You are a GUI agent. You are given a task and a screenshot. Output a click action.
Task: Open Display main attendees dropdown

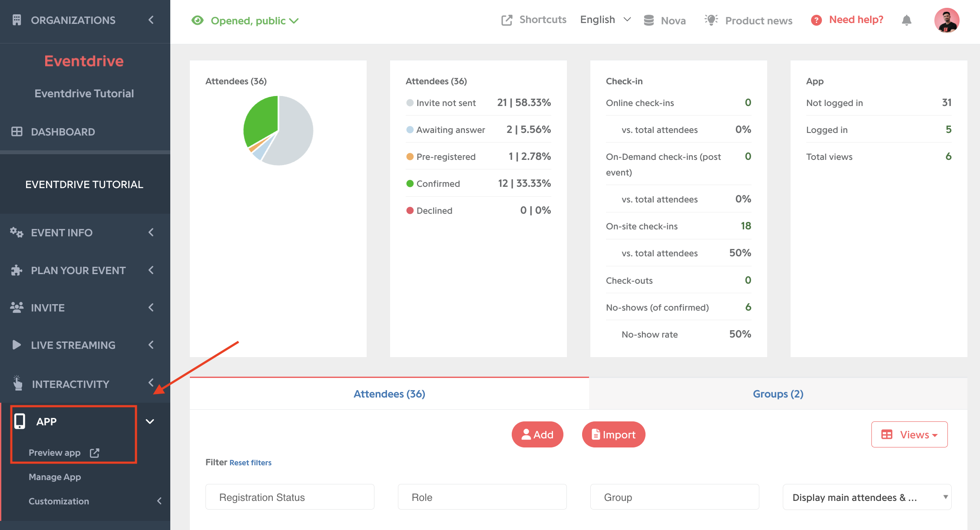tap(867, 497)
